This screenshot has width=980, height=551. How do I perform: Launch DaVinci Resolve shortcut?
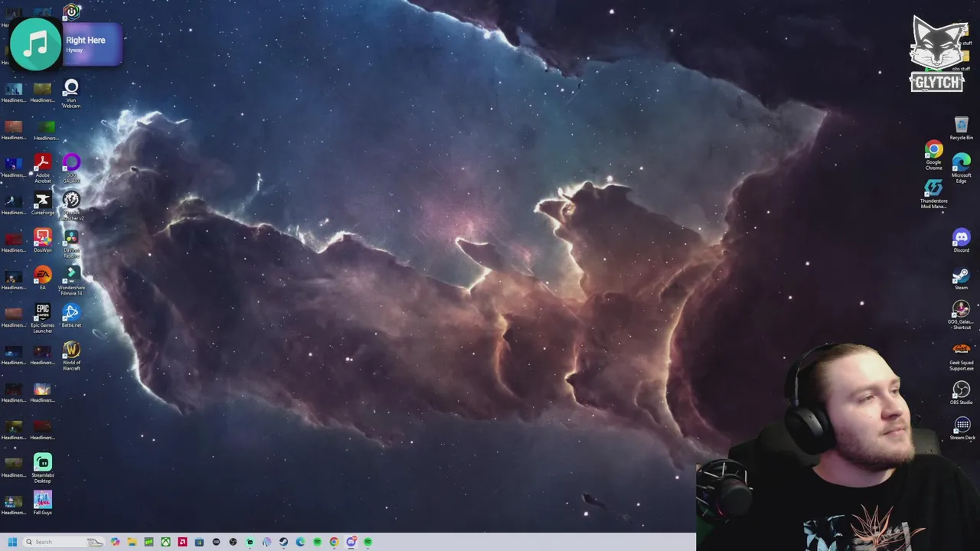point(71,243)
